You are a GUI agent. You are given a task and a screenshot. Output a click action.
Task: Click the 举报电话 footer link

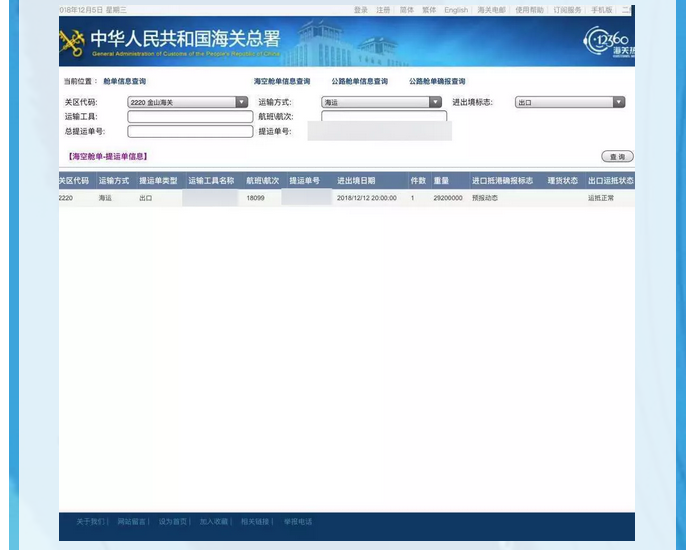pos(298,521)
